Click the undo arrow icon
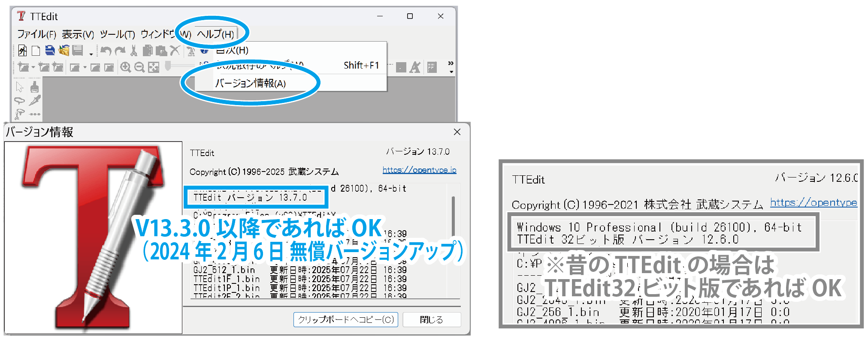Viewport: 868px width, 337px height. 106,51
